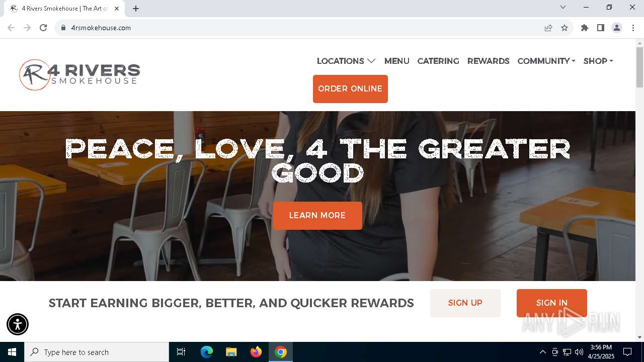The height and width of the screenshot is (362, 644).
Task: Share this page via share icon
Action: coord(548,28)
